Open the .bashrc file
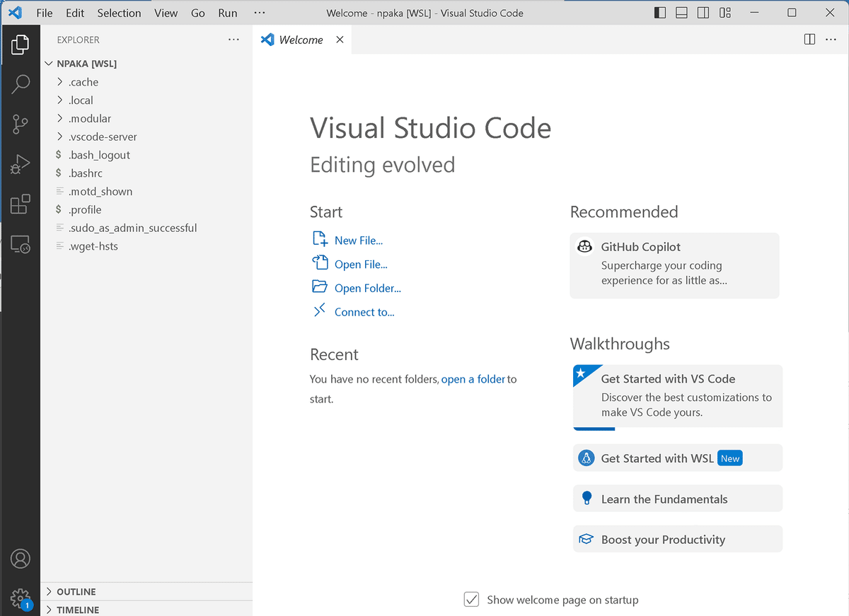The width and height of the screenshot is (849, 616). point(86,173)
